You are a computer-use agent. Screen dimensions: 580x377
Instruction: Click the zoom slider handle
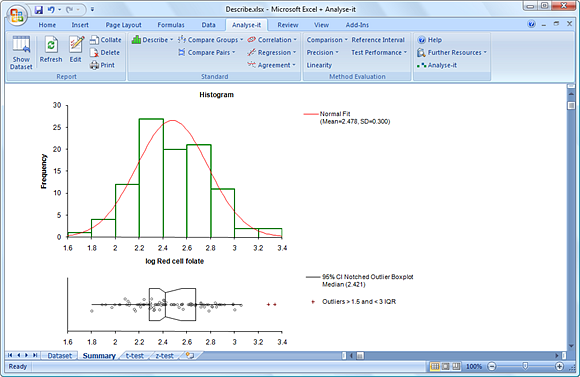point(525,366)
